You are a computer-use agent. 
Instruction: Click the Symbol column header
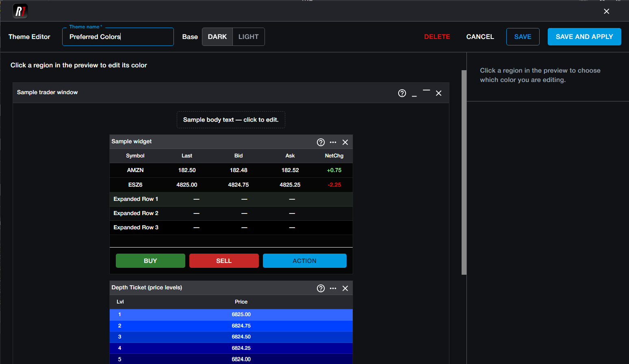[135, 156]
